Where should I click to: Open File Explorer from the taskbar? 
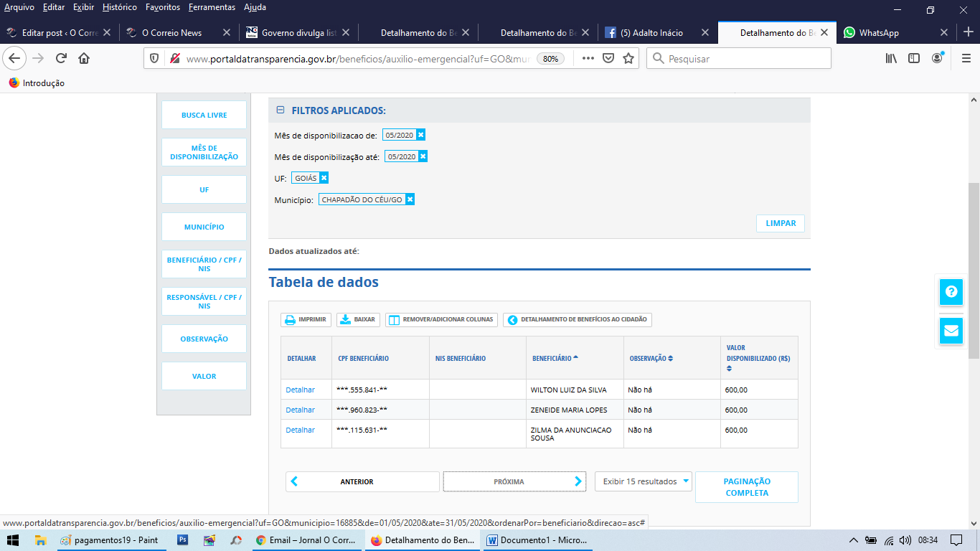coord(40,540)
